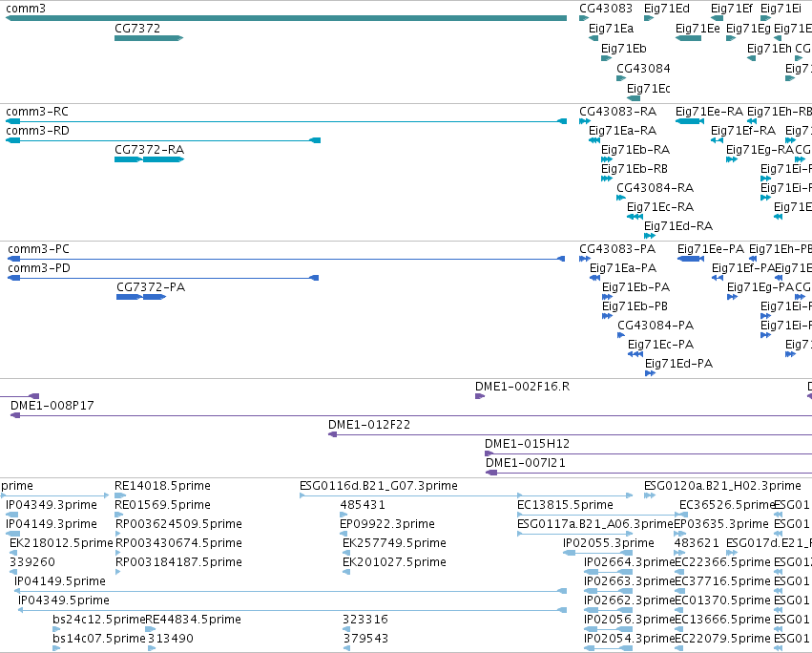Select the Eig71Eb-RA transcript label
Viewport: 812px width, 653px height.
click(635, 150)
